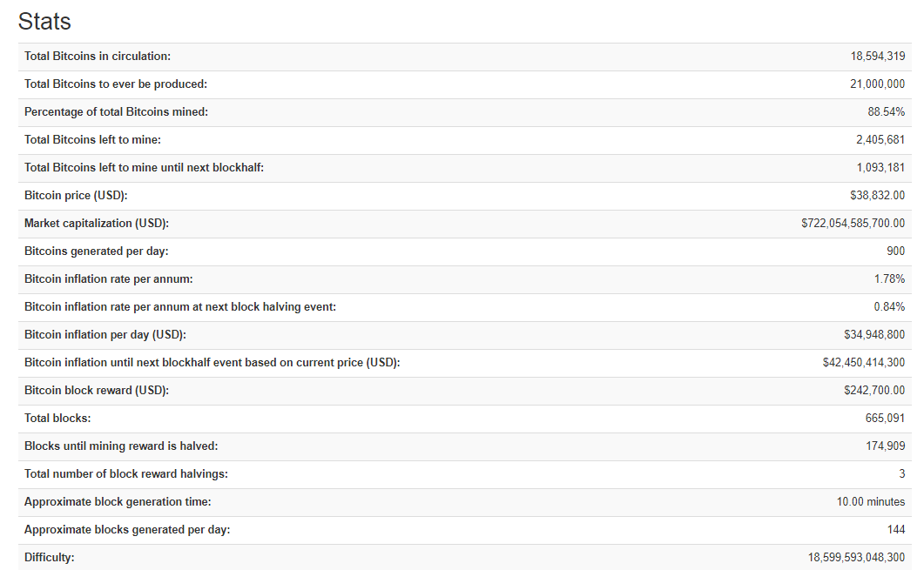Select the "Market capitalization (USD):" label
The width and height of the screenshot is (924, 570).
coord(97,223)
